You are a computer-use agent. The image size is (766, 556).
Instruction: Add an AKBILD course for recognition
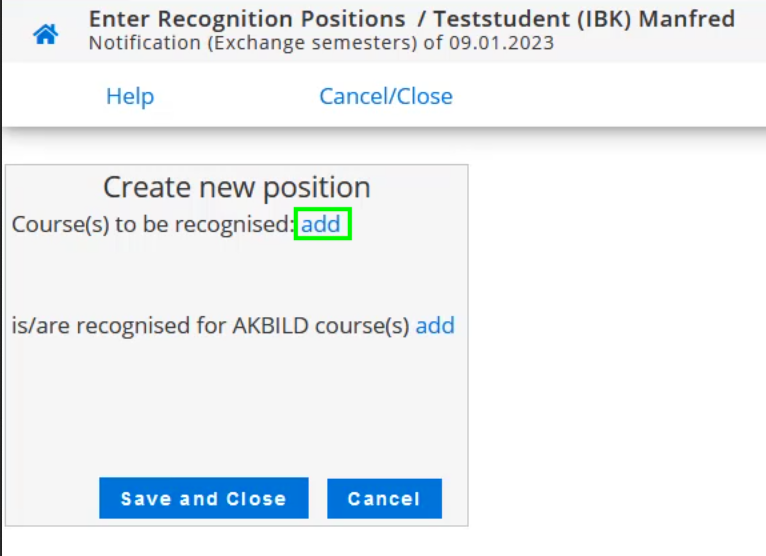(435, 325)
